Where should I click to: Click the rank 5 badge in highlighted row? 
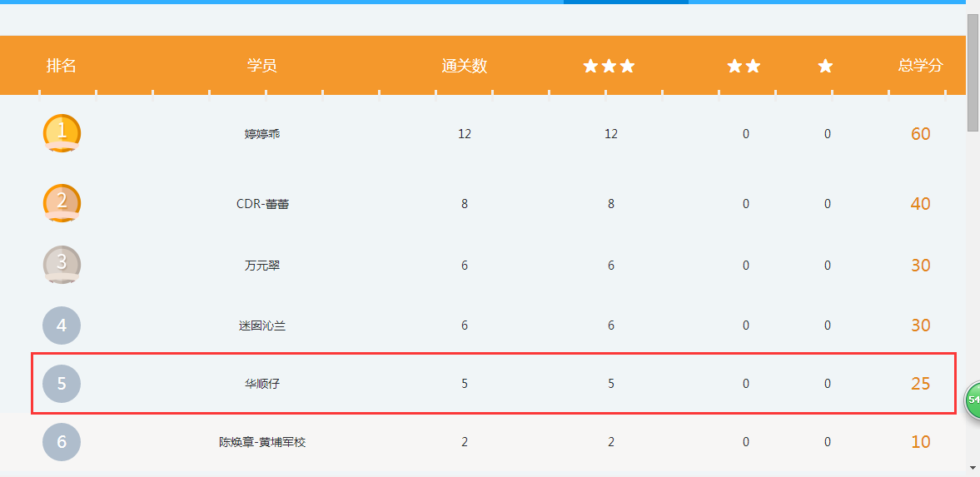point(62,384)
